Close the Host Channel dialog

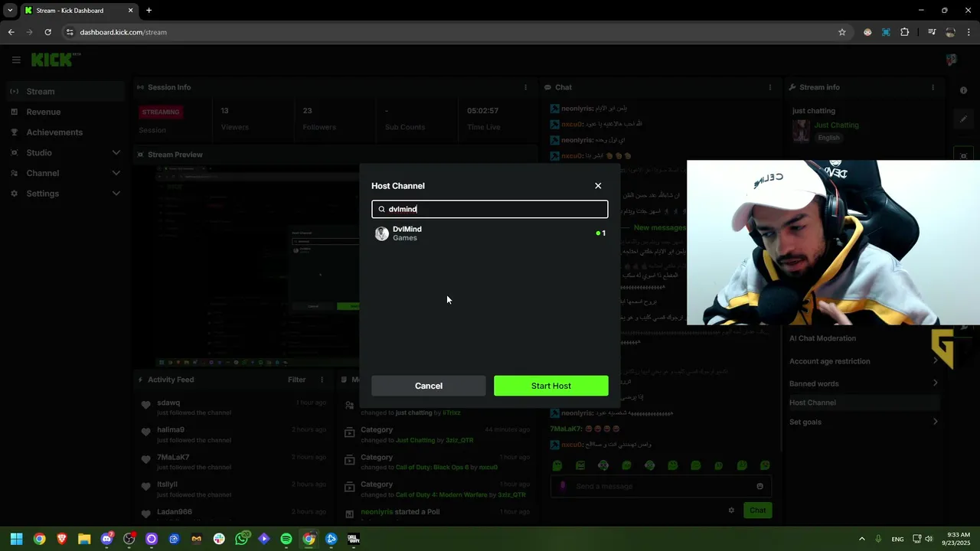(x=598, y=186)
